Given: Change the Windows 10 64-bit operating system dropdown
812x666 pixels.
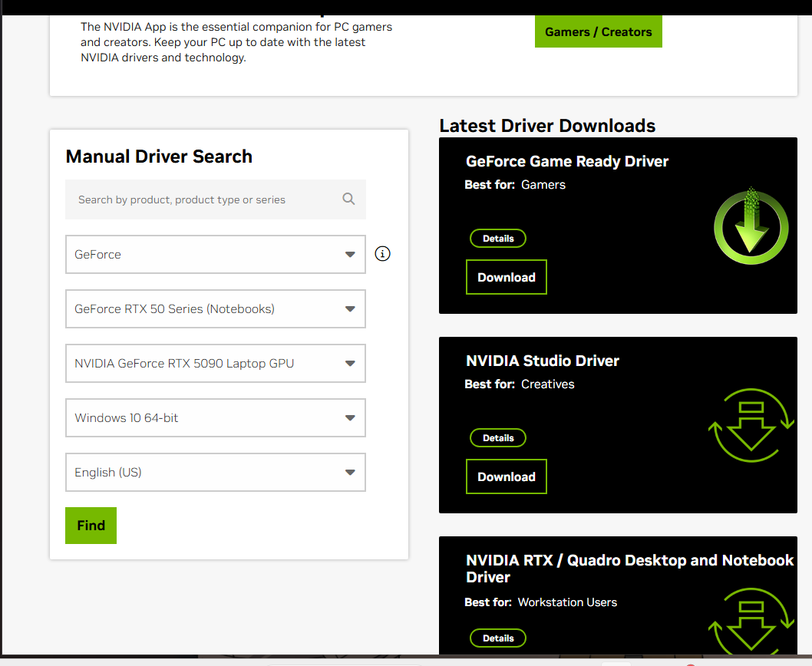Looking at the screenshot, I should click(x=215, y=418).
